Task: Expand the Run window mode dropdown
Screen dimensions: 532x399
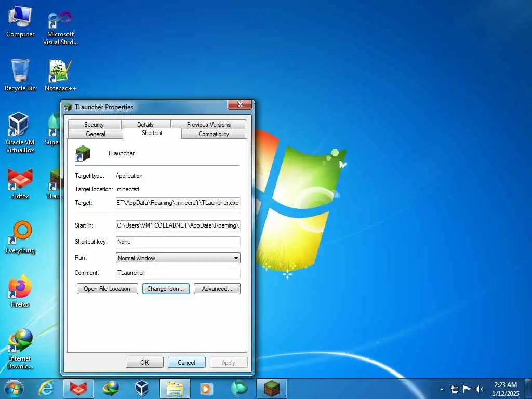Action: coord(178,258)
